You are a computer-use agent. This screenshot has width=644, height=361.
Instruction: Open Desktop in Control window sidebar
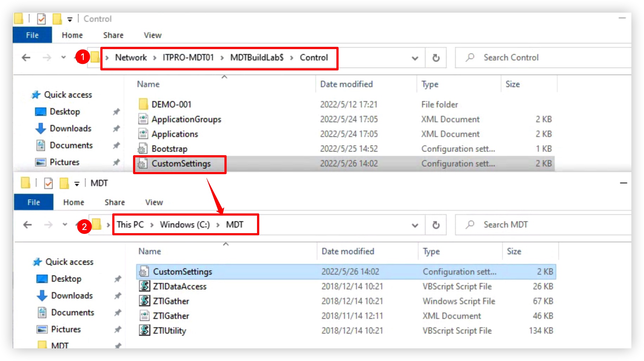click(x=65, y=112)
